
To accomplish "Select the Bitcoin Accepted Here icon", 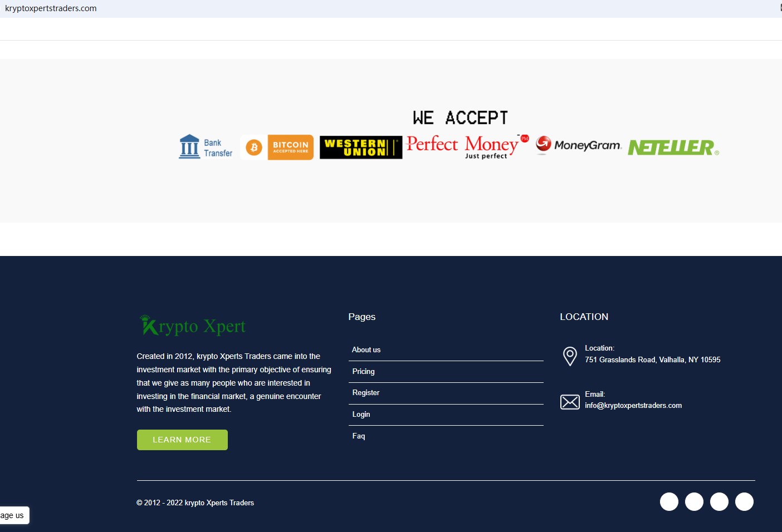I will tap(276, 147).
